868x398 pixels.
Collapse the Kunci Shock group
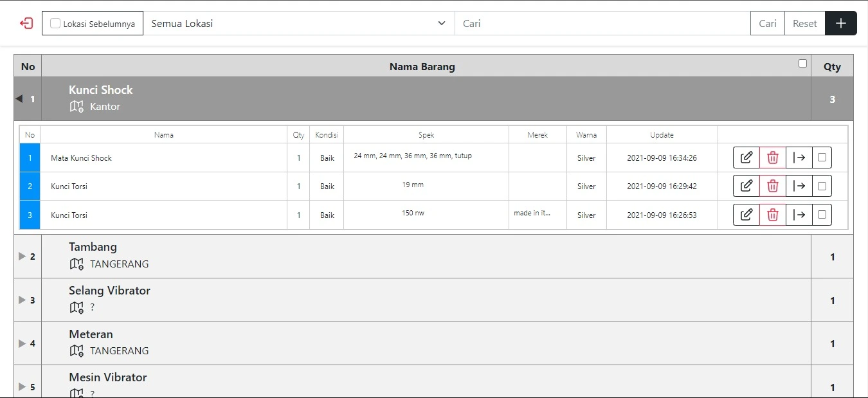point(19,98)
